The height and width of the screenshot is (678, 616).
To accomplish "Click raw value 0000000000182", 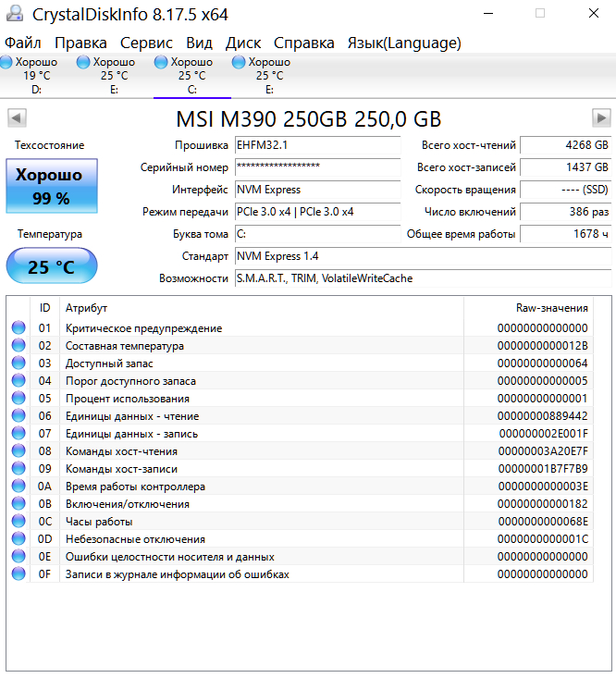I will (543, 504).
